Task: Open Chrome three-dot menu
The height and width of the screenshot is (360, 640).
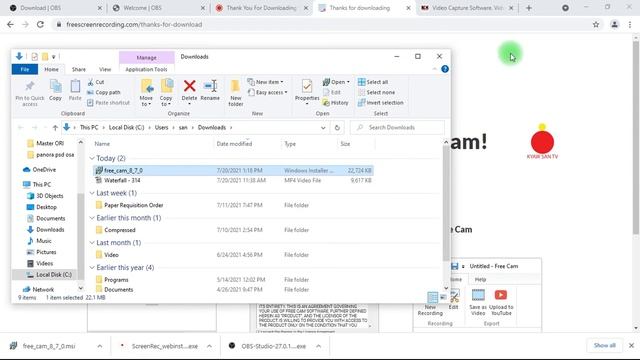Action: click(x=630, y=24)
